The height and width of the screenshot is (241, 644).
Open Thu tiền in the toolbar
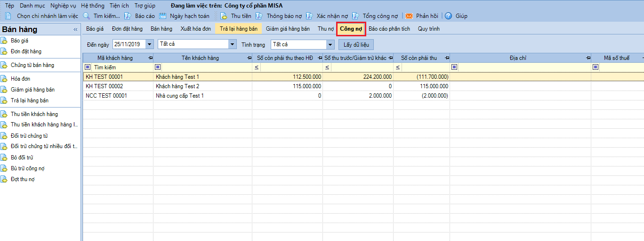click(224, 16)
